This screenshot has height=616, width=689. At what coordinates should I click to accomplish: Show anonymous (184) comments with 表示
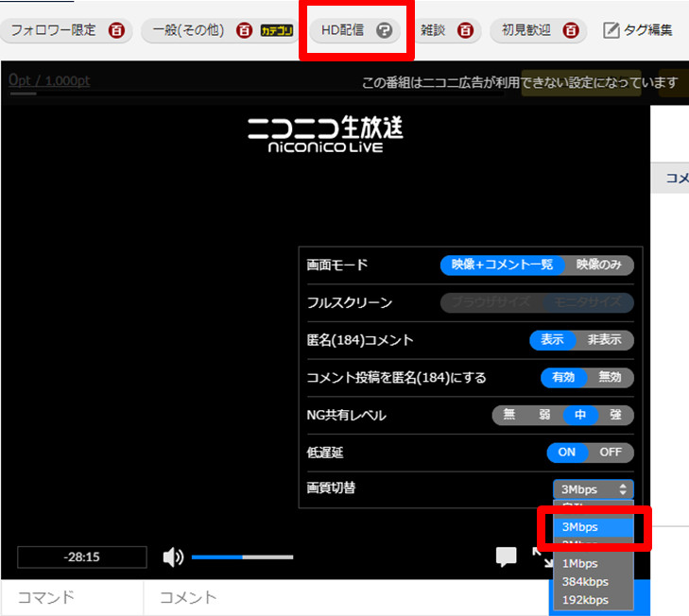552,340
